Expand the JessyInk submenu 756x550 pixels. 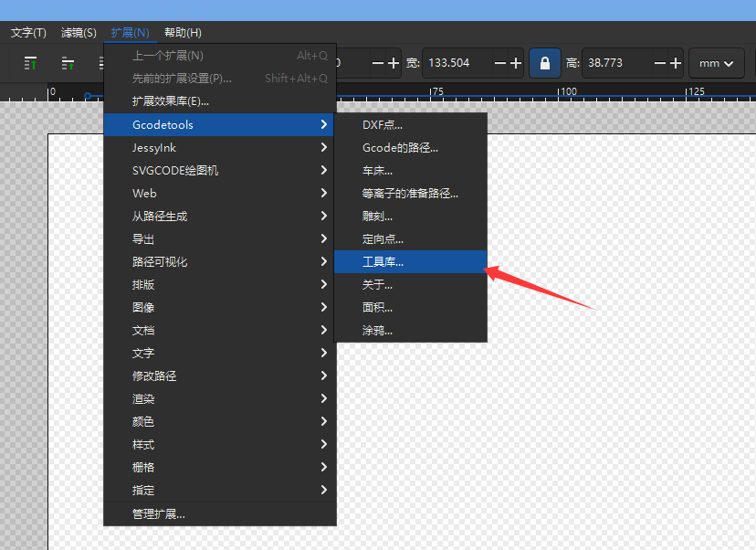[x=219, y=148]
